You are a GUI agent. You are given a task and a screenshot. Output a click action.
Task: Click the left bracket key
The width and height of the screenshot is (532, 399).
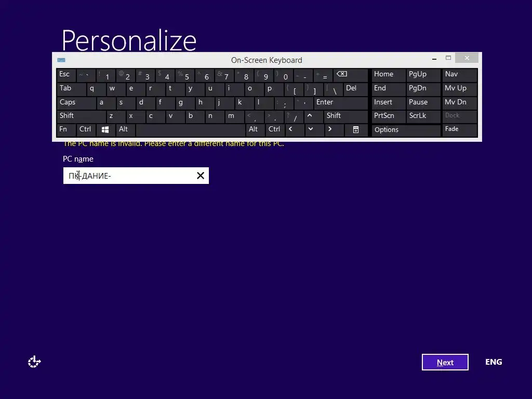pos(294,89)
